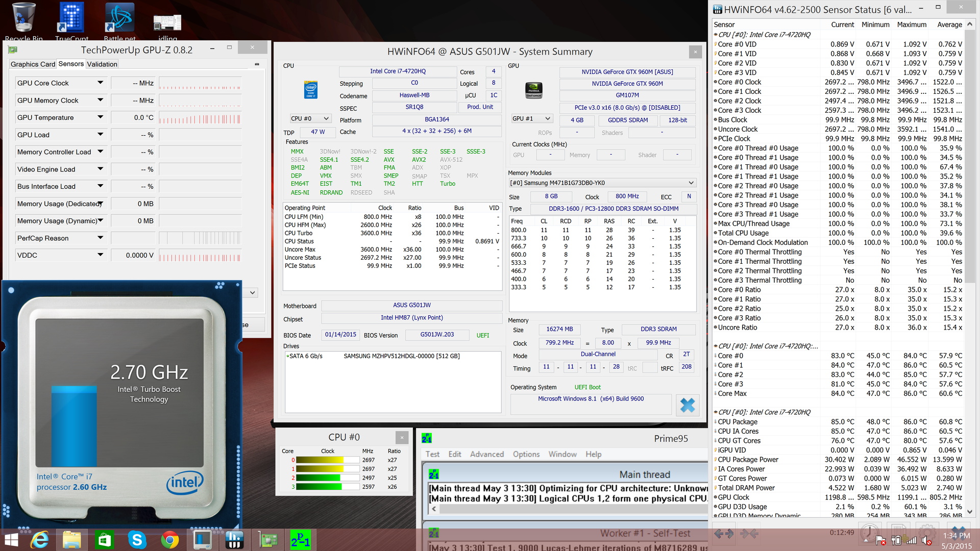This screenshot has height=551, width=980.
Task: Click the SATA 6 Gb/s Samsung drive entry
Action: 374,356
